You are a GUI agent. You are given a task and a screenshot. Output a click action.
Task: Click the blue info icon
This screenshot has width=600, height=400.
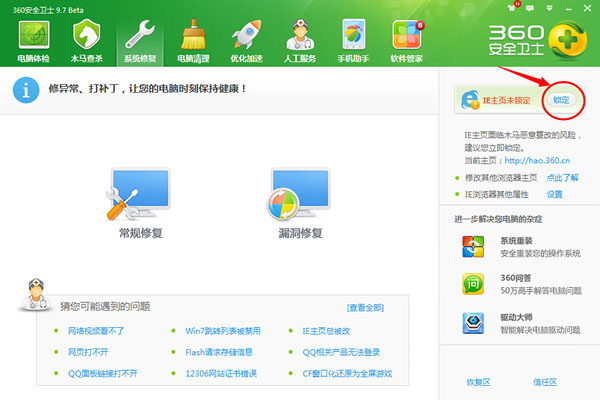coord(26,90)
